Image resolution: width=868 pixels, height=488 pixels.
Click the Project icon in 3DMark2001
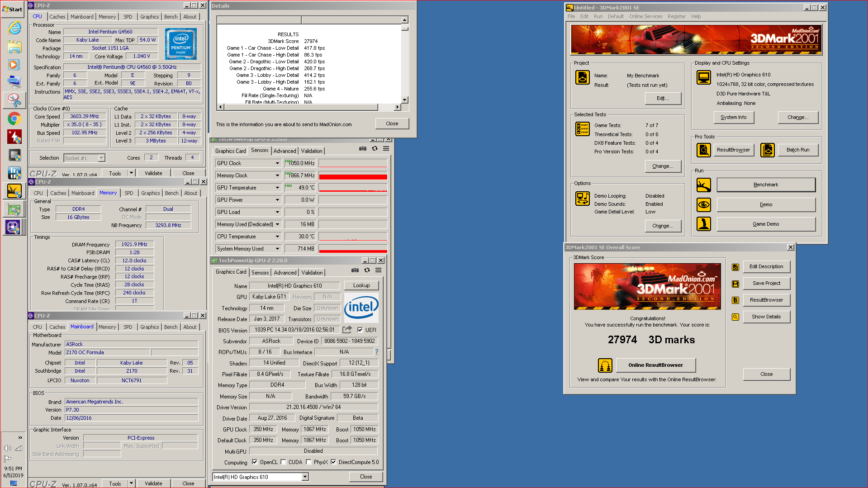click(583, 78)
